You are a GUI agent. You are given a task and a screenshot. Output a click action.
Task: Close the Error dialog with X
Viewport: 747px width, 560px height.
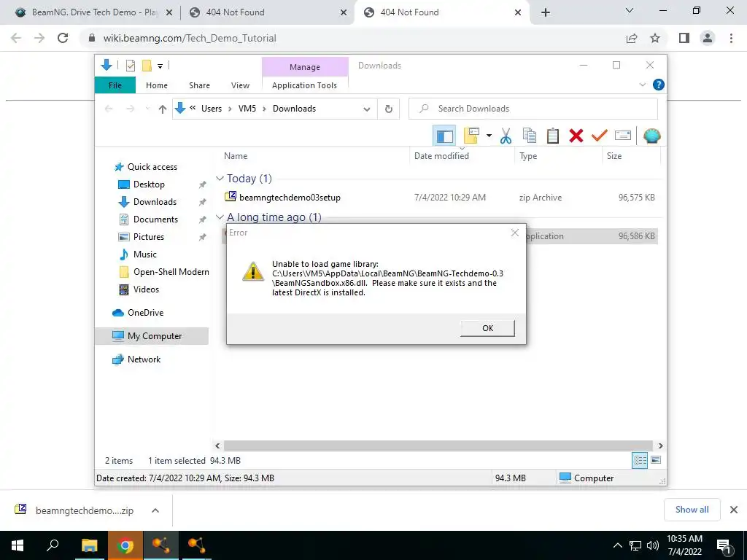tap(514, 233)
